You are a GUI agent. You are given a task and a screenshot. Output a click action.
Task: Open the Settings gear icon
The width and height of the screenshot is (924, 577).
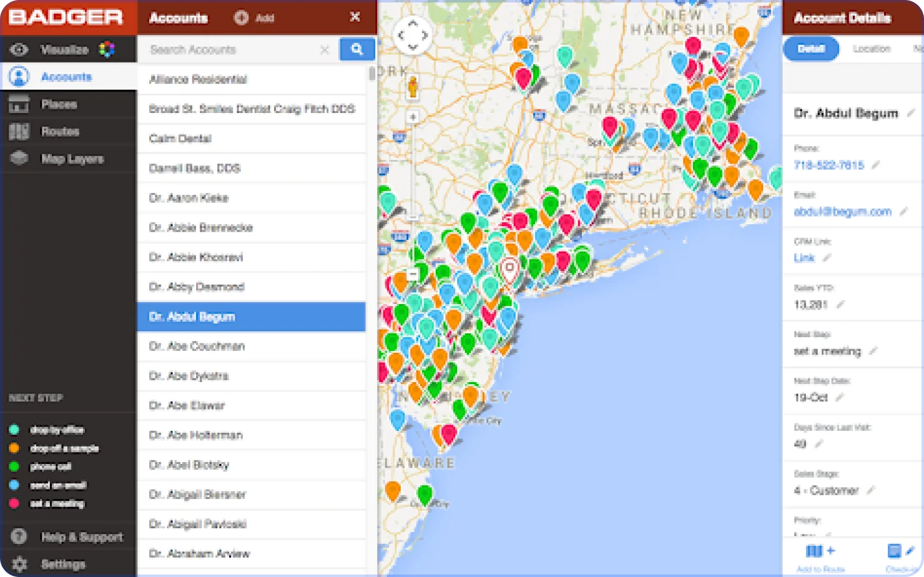(x=19, y=564)
